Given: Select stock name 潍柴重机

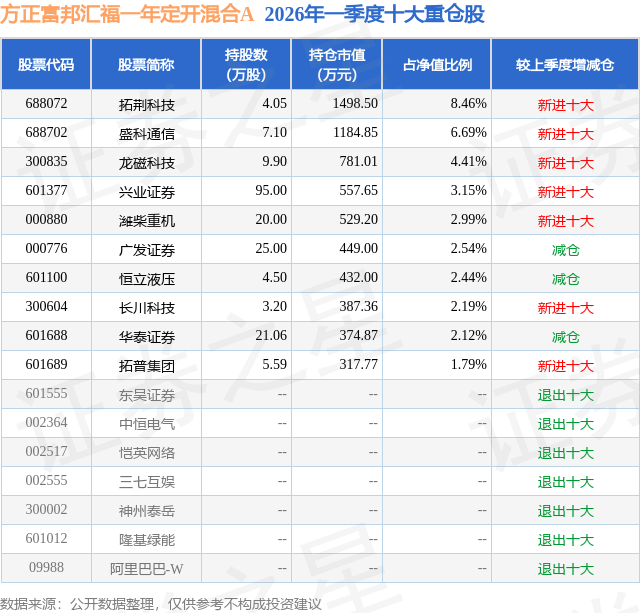Looking at the screenshot, I should pyautogui.click(x=147, y=221).
